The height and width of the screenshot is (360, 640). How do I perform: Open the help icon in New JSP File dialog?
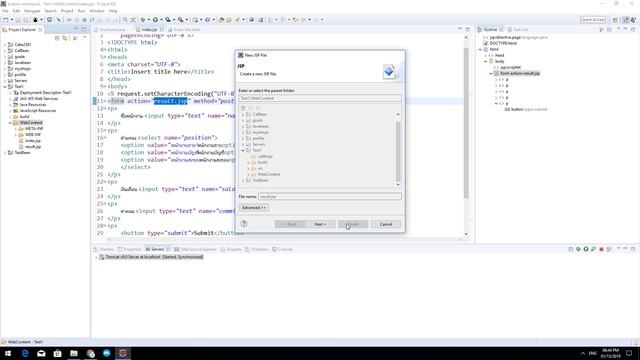[x=244, y=224]
